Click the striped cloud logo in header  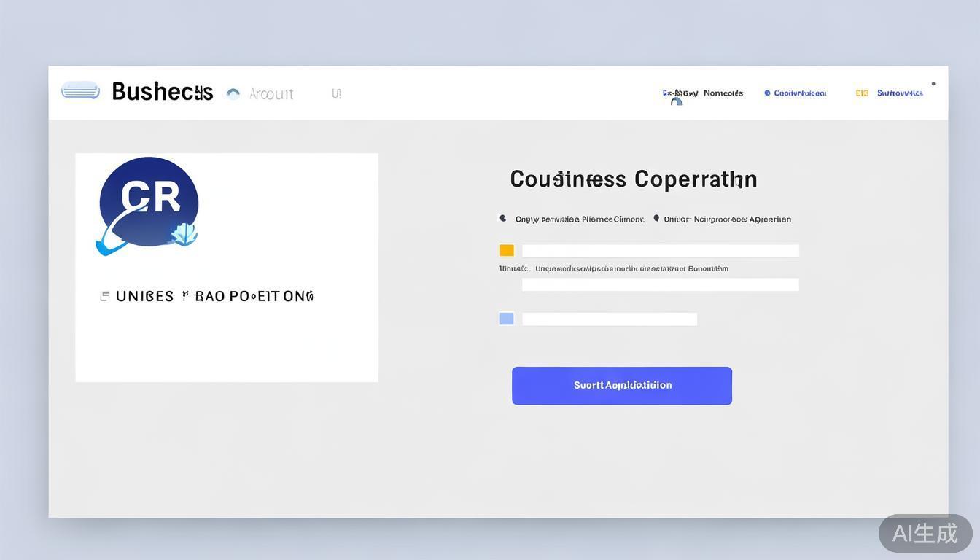coord(80,90)
